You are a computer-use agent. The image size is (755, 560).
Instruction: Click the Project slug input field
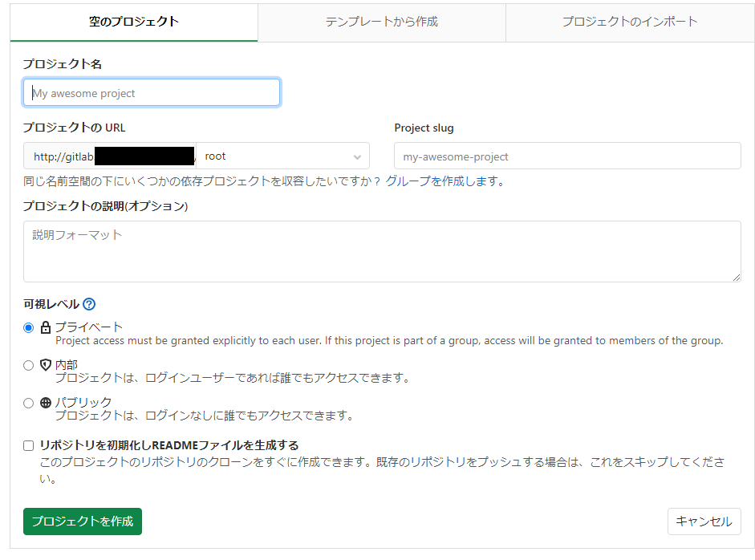point(566,156)
